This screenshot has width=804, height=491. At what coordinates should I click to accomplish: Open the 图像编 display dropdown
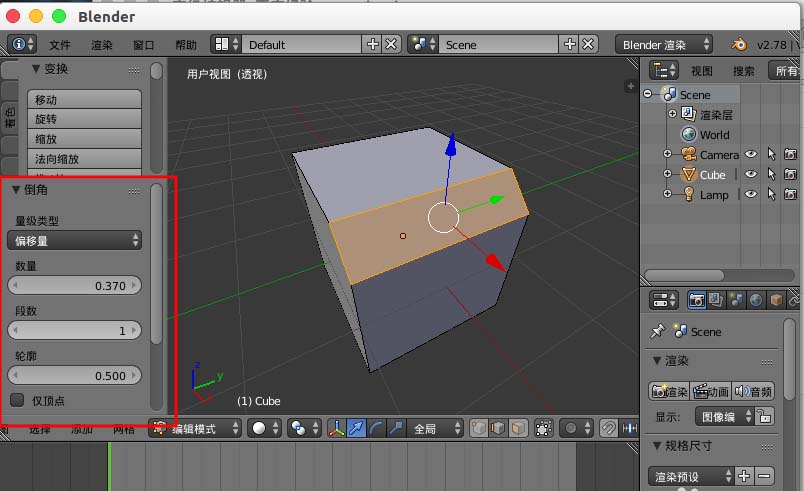725,416
